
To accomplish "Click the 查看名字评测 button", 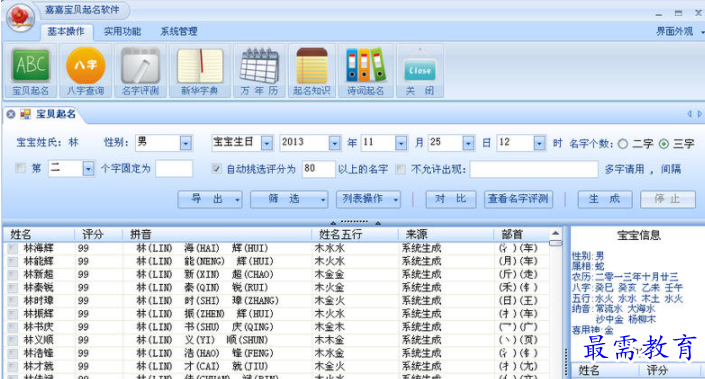I will pos(518,199).
